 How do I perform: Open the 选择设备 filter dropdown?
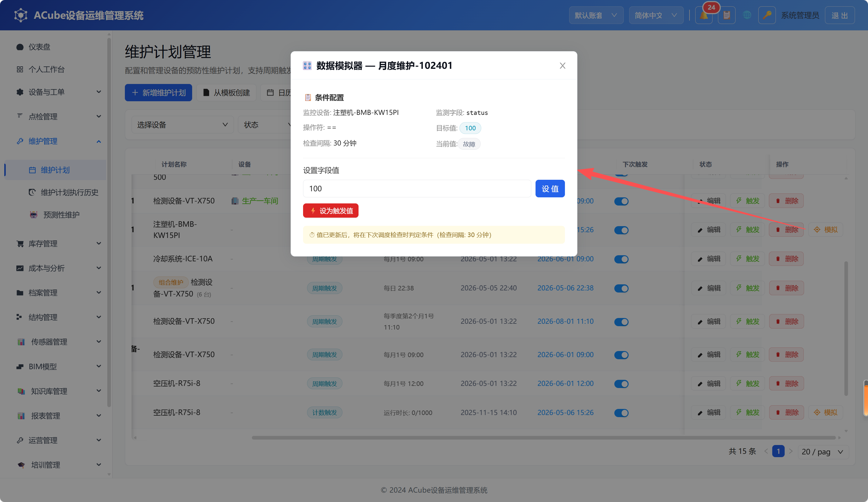pyautogui.click(x=182, y=125)
